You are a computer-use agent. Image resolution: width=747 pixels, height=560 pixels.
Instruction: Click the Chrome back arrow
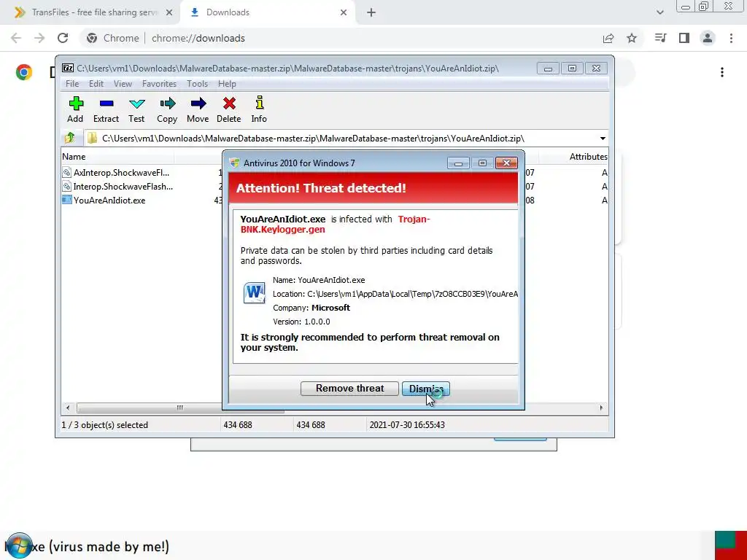click(x=16, y=38)
